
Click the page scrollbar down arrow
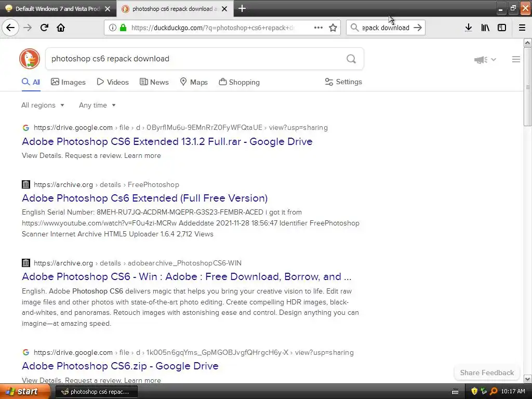(528, 379)
